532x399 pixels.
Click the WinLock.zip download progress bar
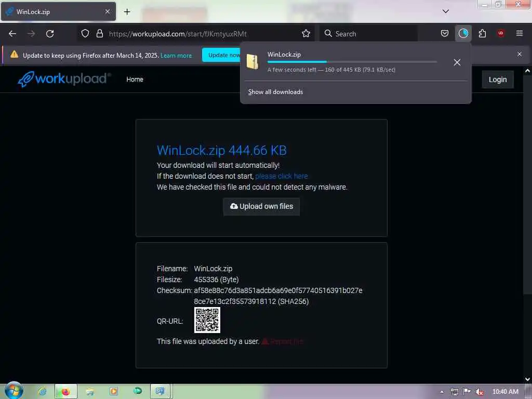pyautogui.click(x=352, y=62)
